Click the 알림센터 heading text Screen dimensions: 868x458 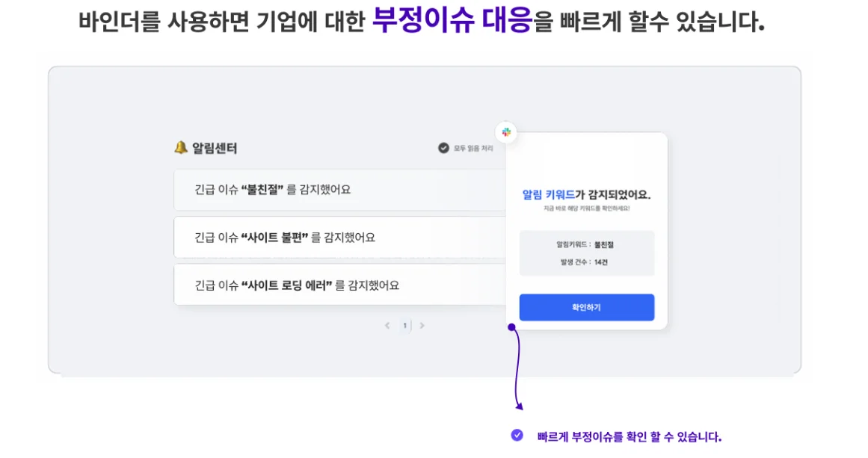tap(215, 149)
